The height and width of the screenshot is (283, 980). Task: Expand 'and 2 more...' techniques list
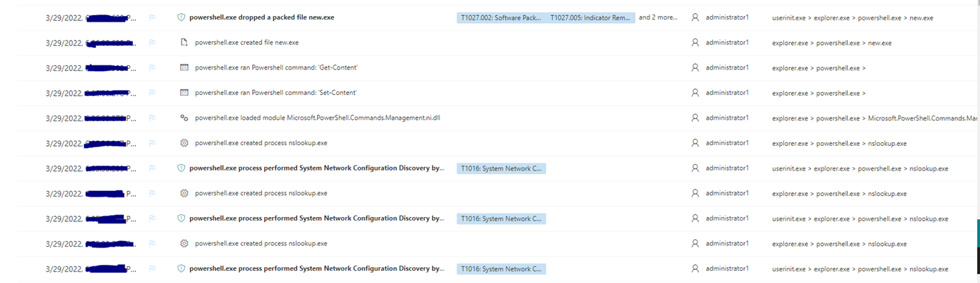[x=658, y=17]
